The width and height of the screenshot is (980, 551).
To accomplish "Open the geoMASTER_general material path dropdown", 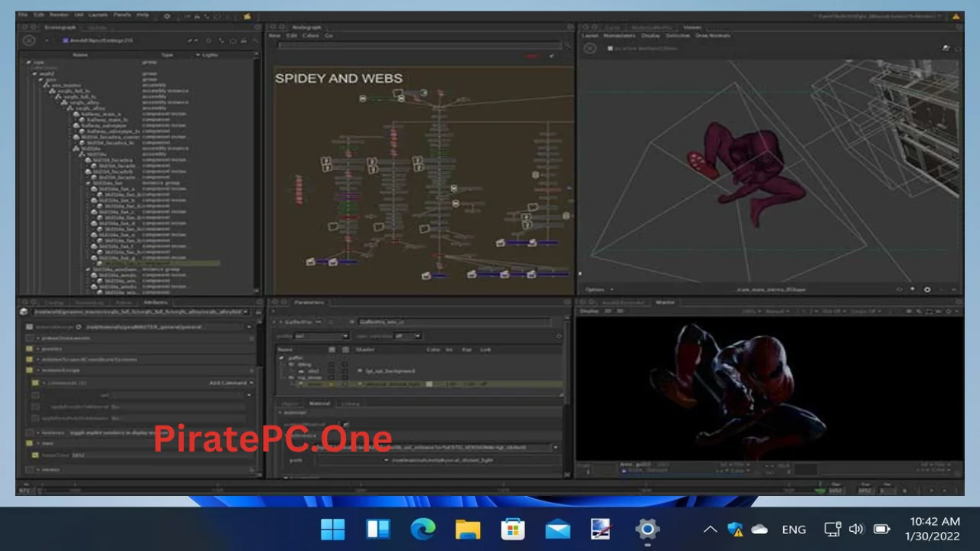I will click(249, 327).
